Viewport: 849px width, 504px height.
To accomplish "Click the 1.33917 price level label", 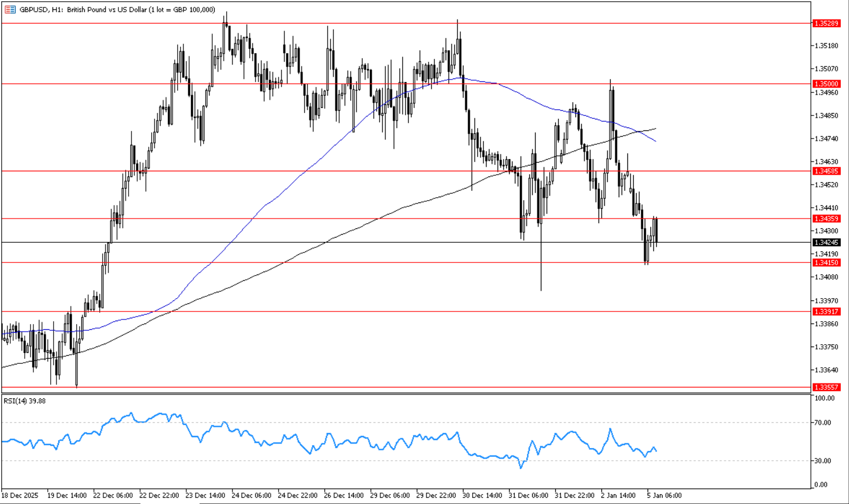I will (826, 312).
